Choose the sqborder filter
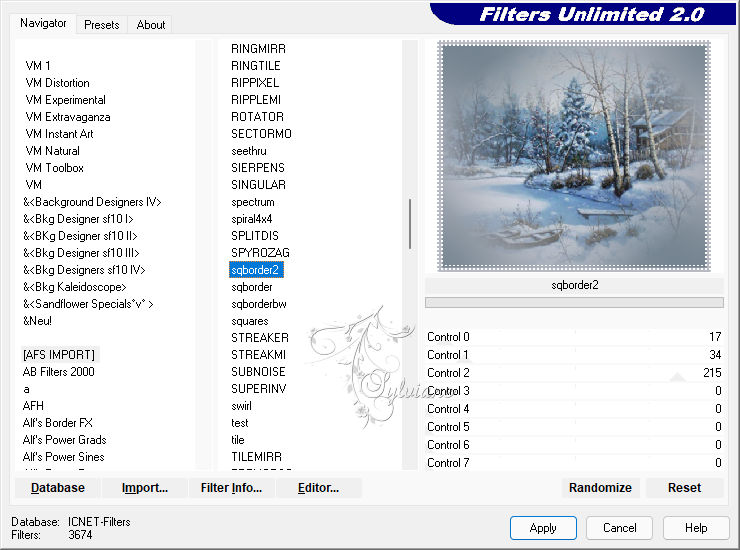 (252, 287)
